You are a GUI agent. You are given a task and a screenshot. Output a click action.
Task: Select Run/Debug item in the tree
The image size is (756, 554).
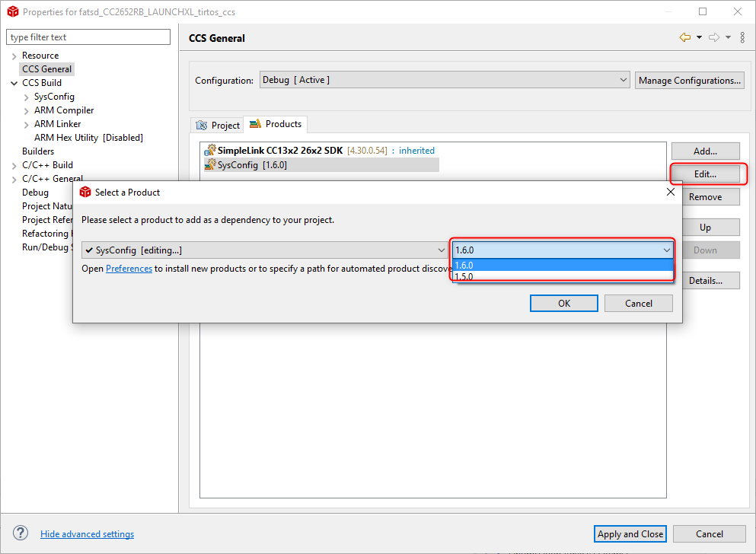[46, 247]
